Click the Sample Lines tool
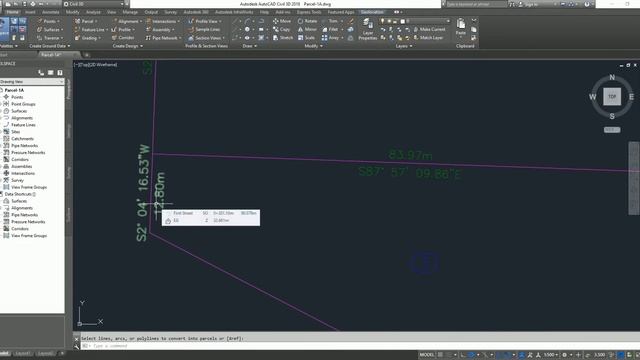Image resolution: width=640 pixels, height=360 pixels. pyautogui.click(x=204, y=29)
